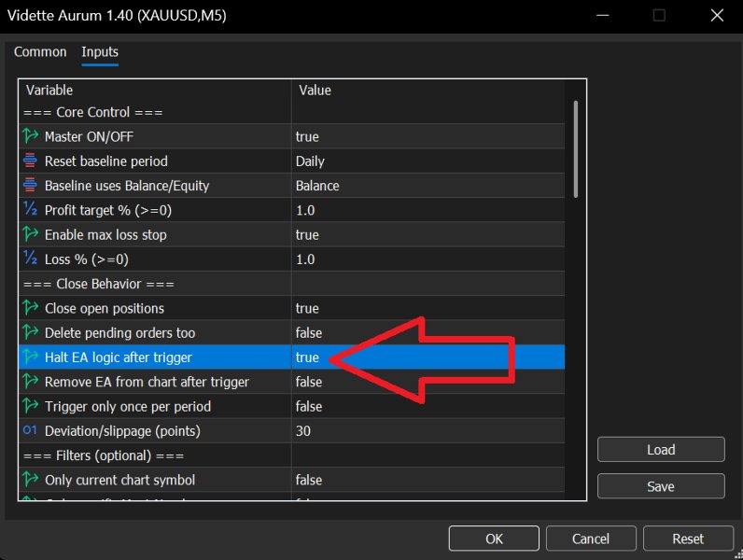The height and width of the screenshot is (560, 743).
Task: Click the Remove EA from chart icon
Action: tap(30, 382)
